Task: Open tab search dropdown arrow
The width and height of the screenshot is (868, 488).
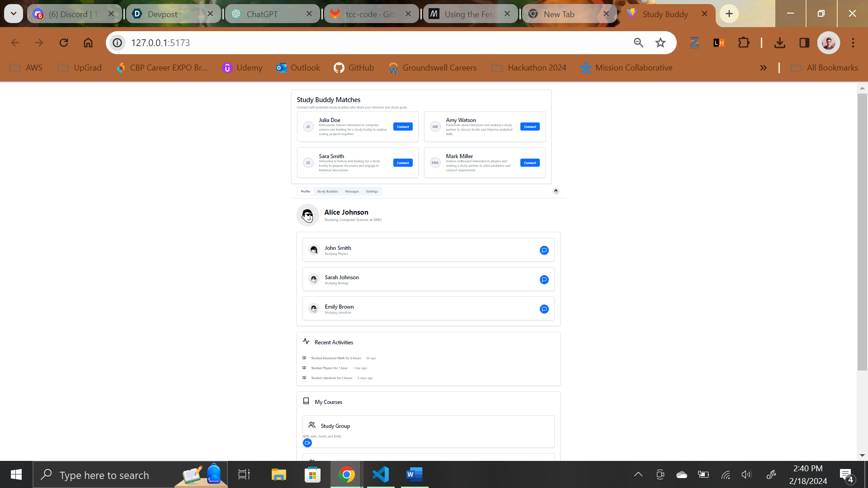Action: 14,14
